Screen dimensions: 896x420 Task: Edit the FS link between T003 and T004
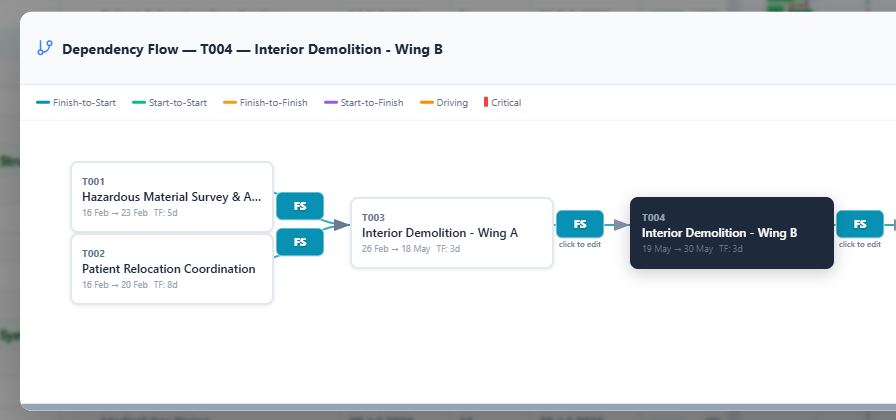tap(580, 224)
